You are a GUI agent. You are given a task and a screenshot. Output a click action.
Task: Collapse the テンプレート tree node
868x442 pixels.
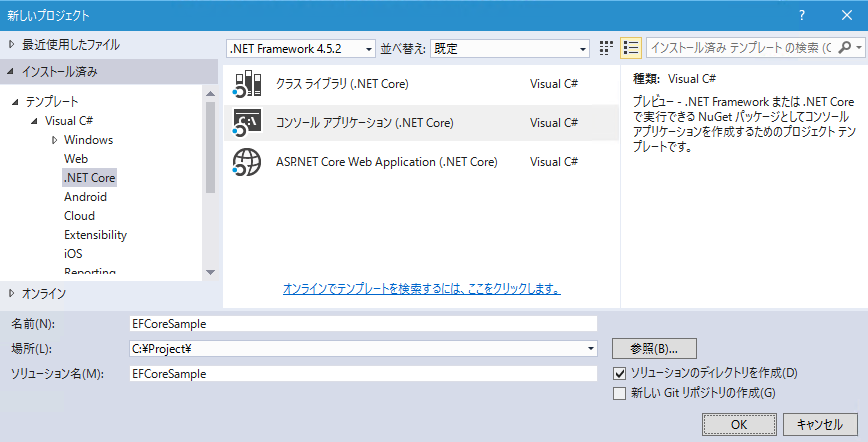click(x=15, y=102)
